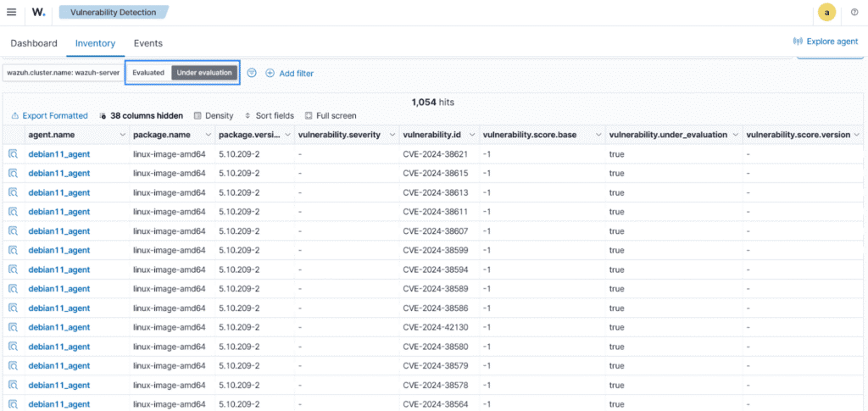Switch to the Events tab
The width and height of the screenshot is (868, 411).
(x=147, y=43)
